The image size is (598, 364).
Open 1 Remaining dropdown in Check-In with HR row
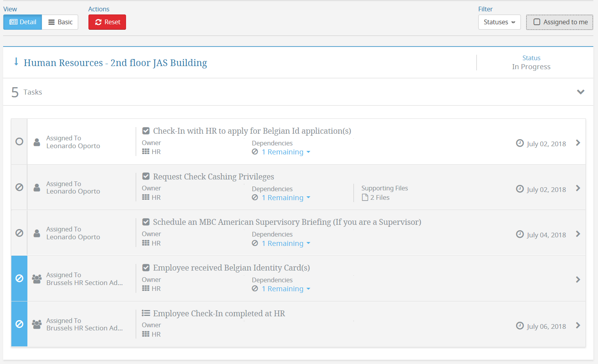click(286, 152)
